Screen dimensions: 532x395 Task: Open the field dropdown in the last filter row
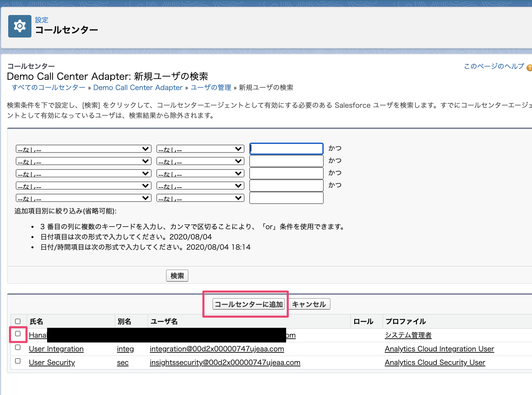pos(83,197)
